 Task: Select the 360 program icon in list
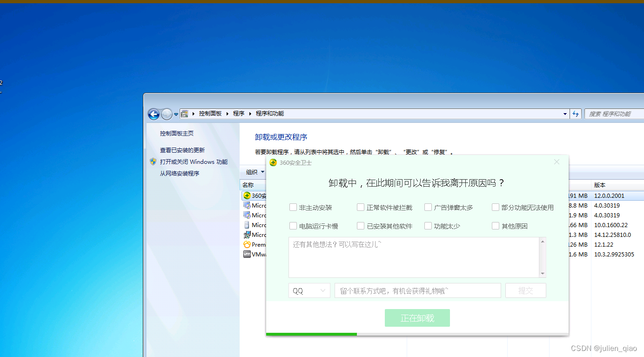247,196
